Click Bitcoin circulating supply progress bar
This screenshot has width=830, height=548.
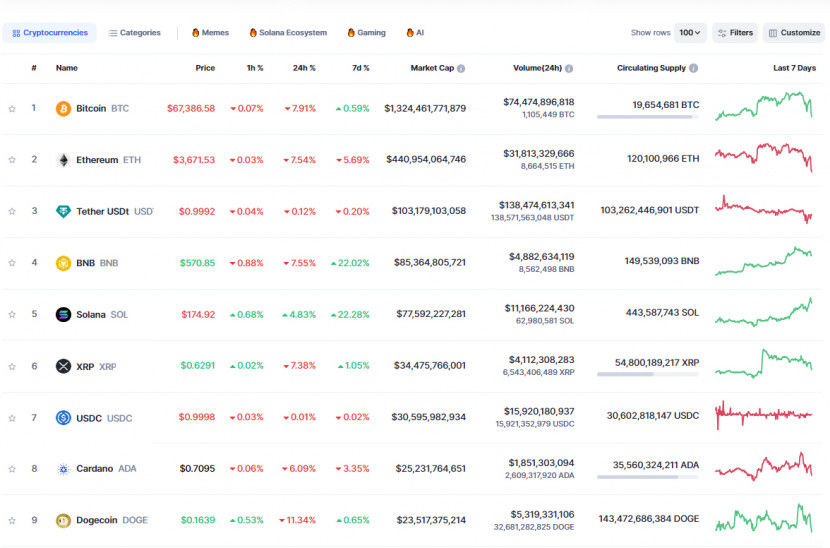pos(648,117)
